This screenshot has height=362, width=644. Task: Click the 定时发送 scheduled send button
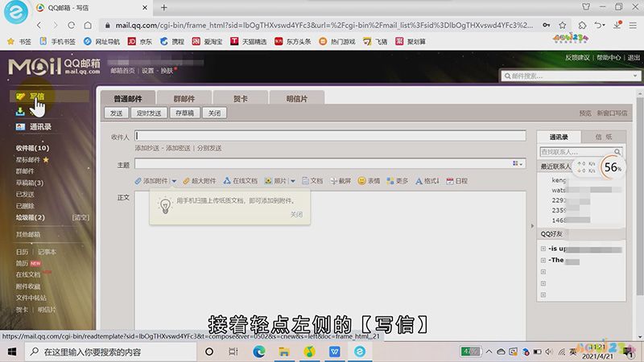[149, 113]
